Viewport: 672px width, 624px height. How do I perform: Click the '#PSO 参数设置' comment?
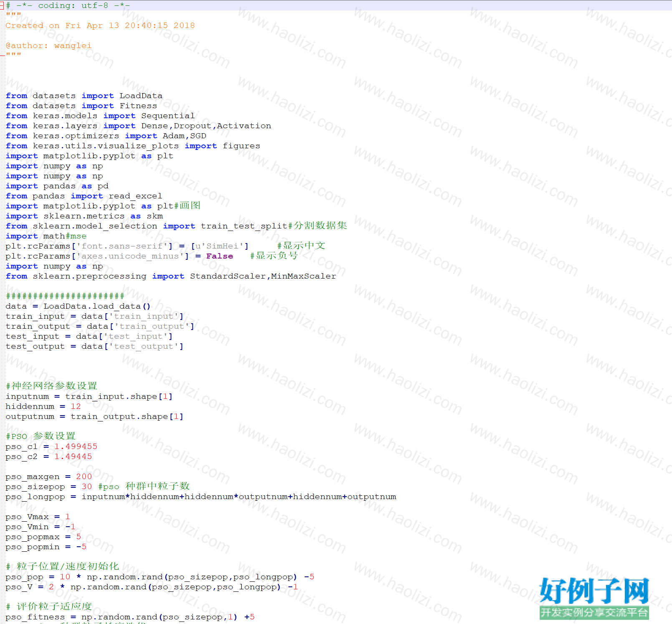pyautogui.click(x=40, y=436)
